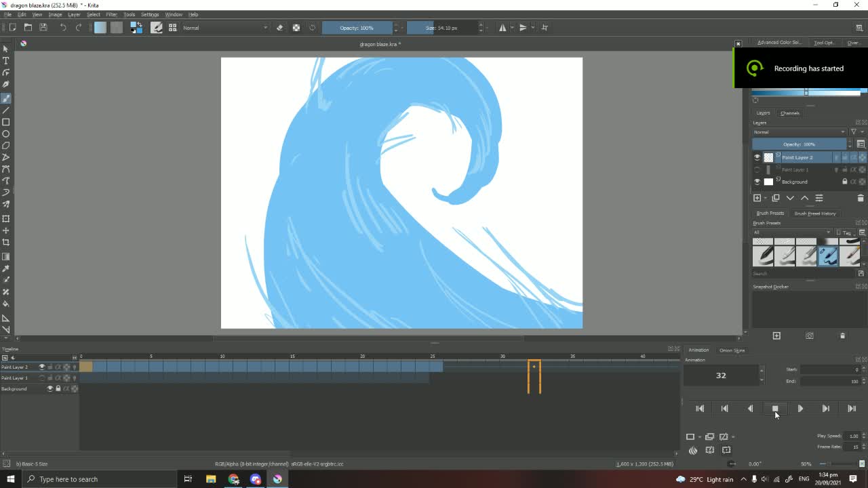Delete the selected layer
The width and height of the screenshot is (868, 488).
pyautogui.click(x=861, y=198)
